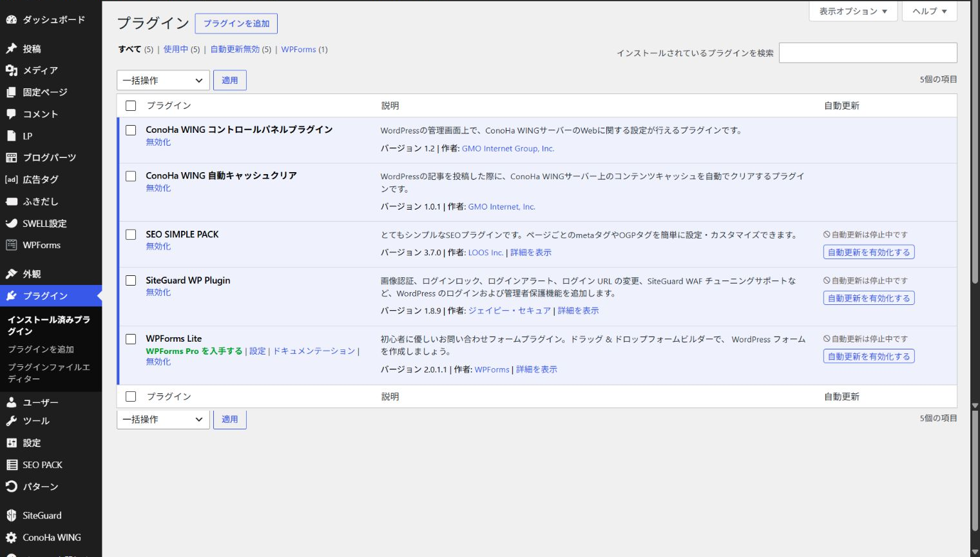The width and height of the screenshot is (980, 557).
Task: Click the gear icon beside ConoHa WING
Action: (11, 538)
